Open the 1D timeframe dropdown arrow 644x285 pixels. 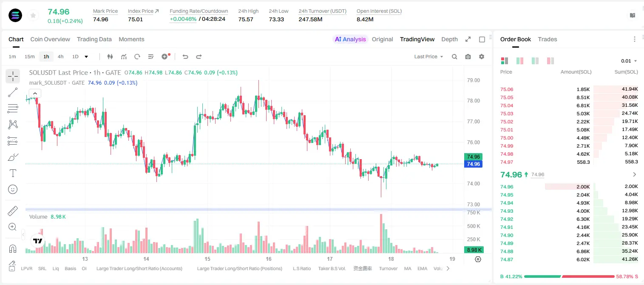tap(86, 57)
